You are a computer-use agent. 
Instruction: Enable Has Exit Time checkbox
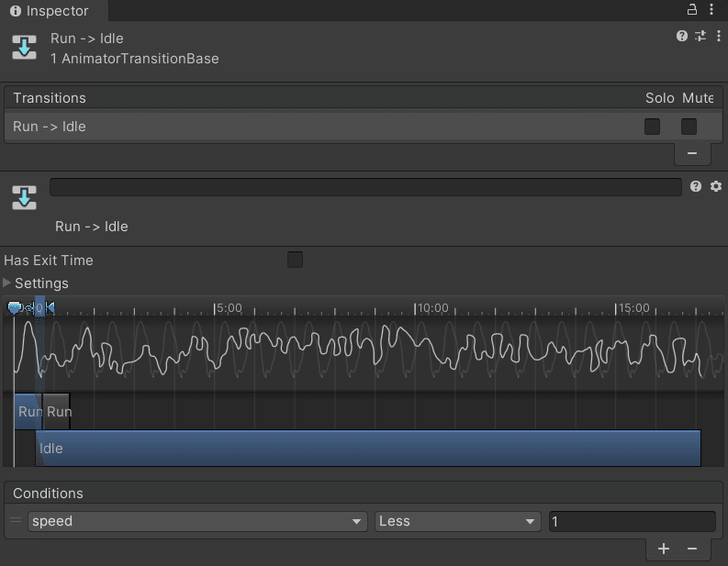click(295, 260)
